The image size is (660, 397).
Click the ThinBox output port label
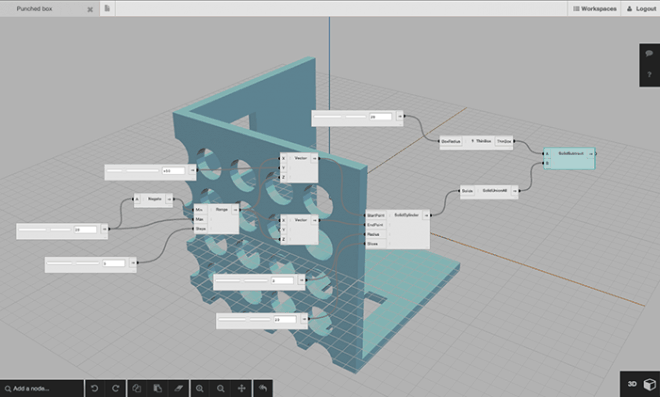[504, 141]
